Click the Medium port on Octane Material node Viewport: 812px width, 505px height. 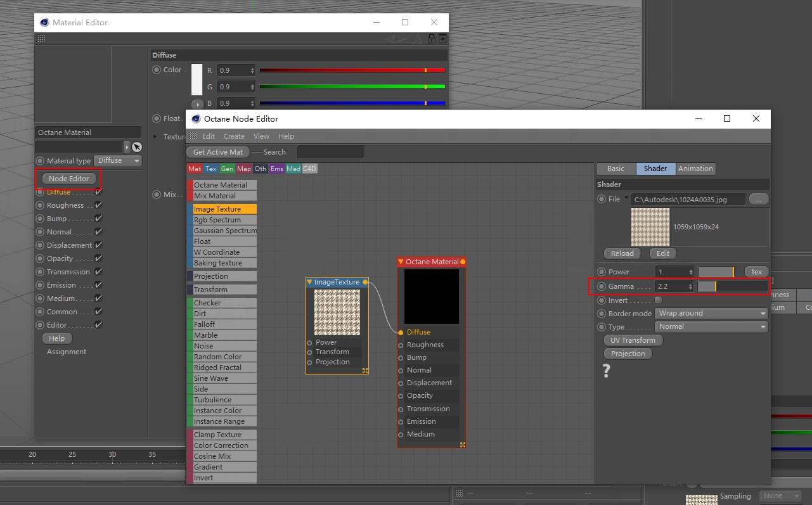[x=401, y=435]
